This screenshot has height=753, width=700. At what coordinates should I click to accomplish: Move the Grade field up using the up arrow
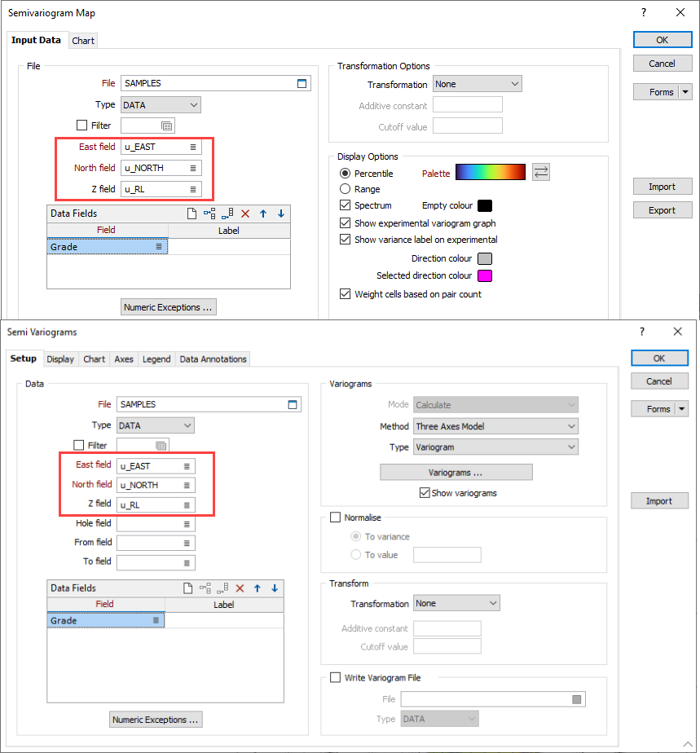[262, 213]
